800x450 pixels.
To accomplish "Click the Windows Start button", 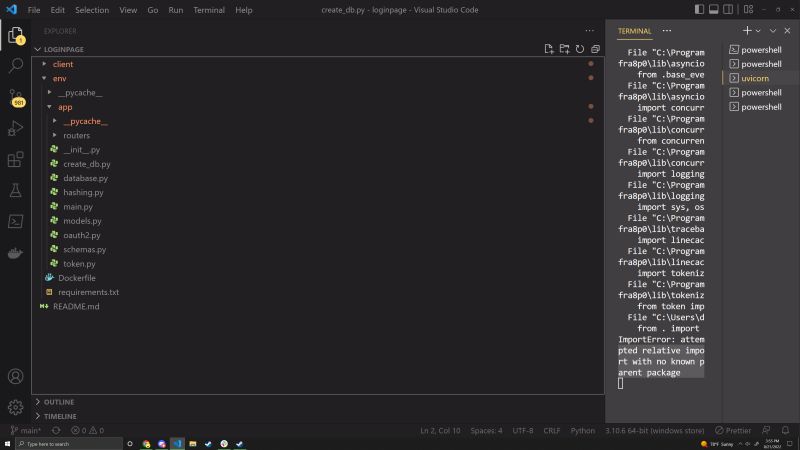I will 7,444.
